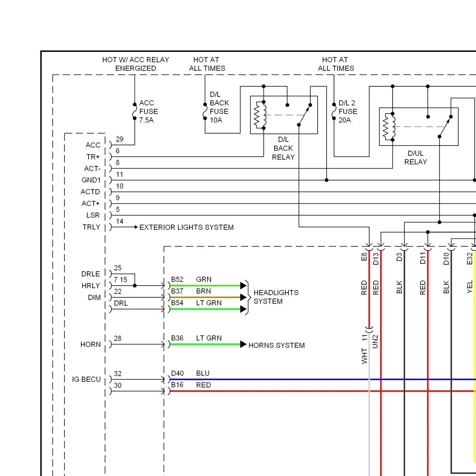Click connector label B16 RED

[191, 385]
